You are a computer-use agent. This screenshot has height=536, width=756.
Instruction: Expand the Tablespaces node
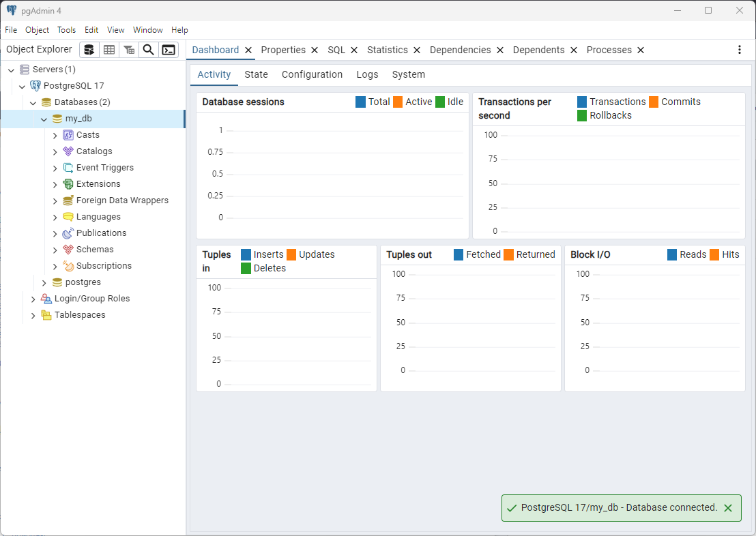click(x=33, y=316)
